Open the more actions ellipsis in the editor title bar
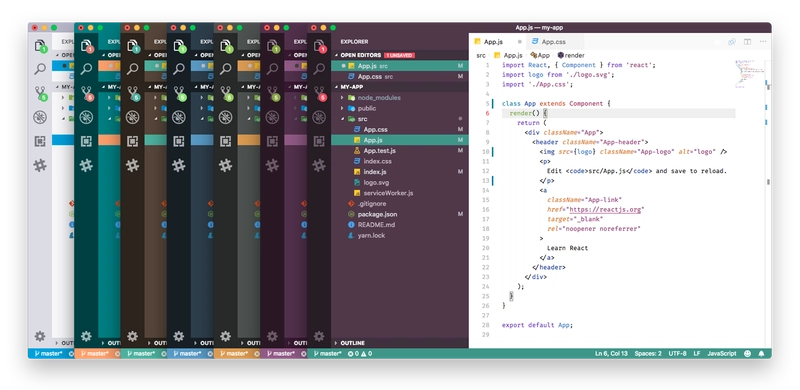The image size is (800, 390). point(763,42)
